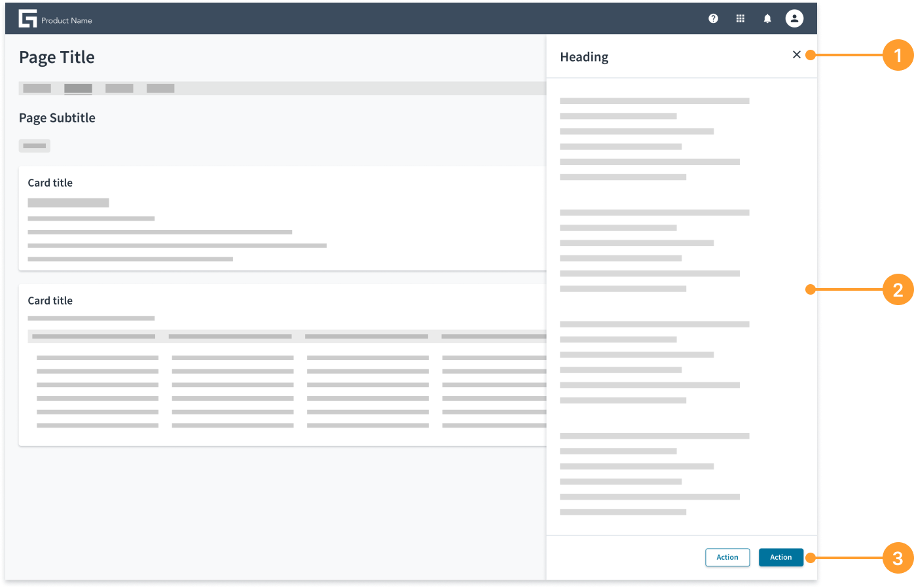Click the Product Name text in header

[67, 20]
